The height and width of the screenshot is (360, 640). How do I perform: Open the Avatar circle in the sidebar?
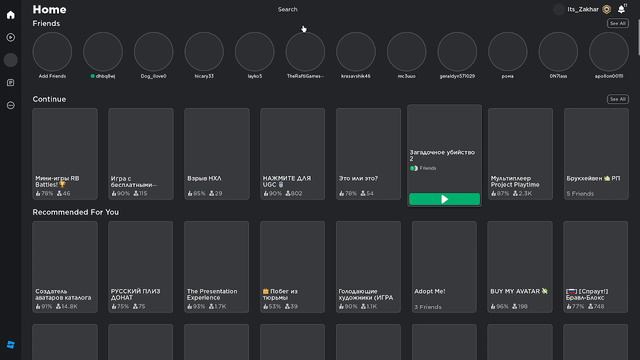pos(11,60)
